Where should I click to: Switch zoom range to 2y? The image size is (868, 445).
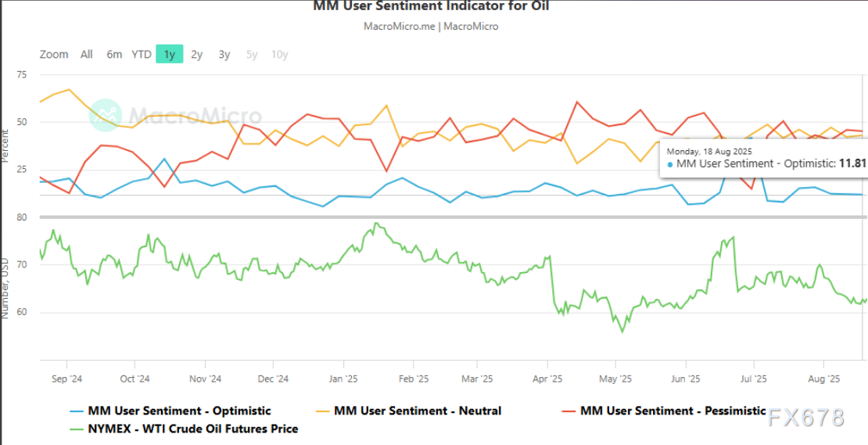[197, 54]
